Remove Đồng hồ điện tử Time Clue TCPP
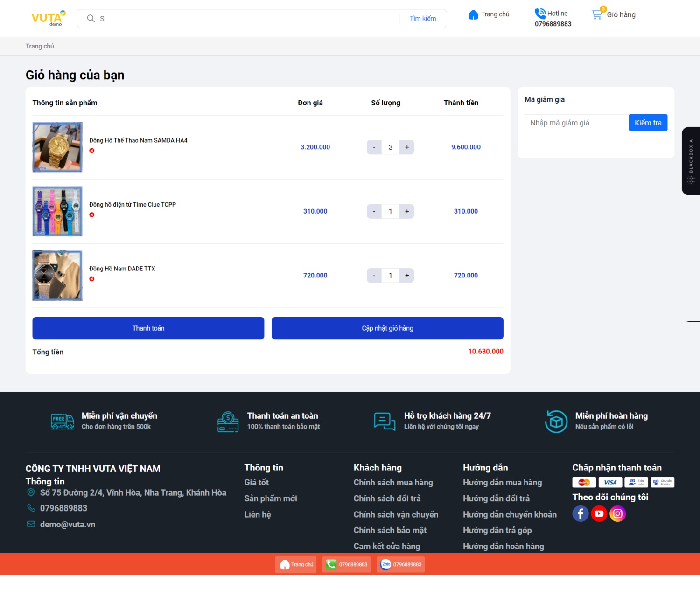Viewport: 700px width, 595px height. [92, 215]
